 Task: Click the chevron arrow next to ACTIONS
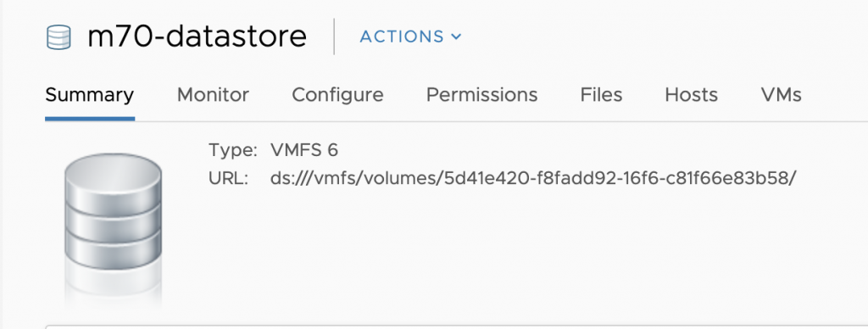[456, 36]
